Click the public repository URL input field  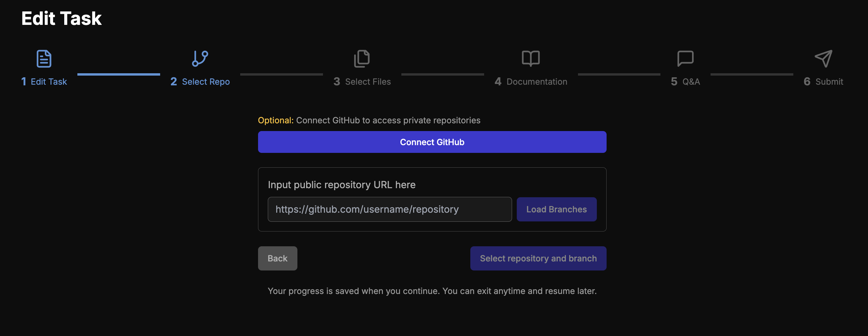390,209
